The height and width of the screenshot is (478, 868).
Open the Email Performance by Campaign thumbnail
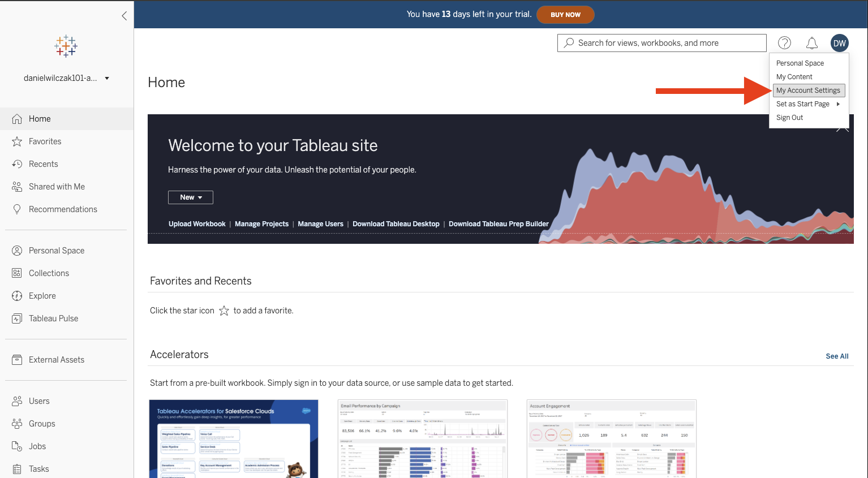coord(423,439)
